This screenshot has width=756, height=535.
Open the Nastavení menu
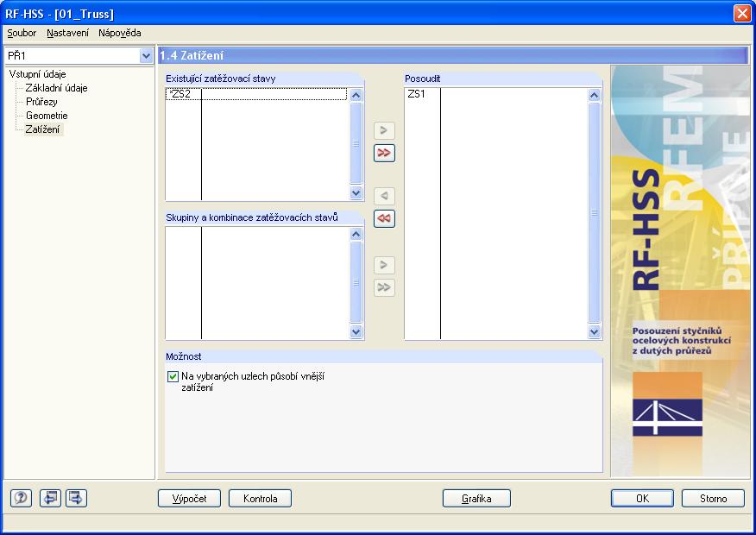coord(67,34)
